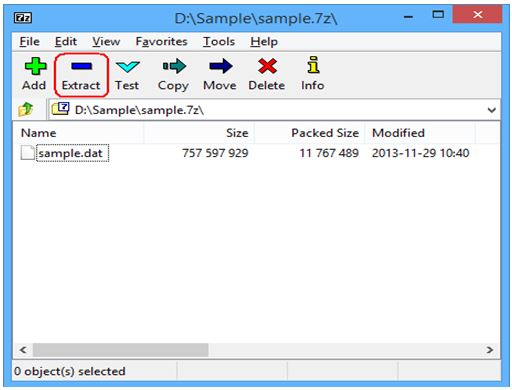Image resolution: width=512 pixels, height=390 pixels.
Task: Select the sample.dat file entry
Action: pos(72,153)
